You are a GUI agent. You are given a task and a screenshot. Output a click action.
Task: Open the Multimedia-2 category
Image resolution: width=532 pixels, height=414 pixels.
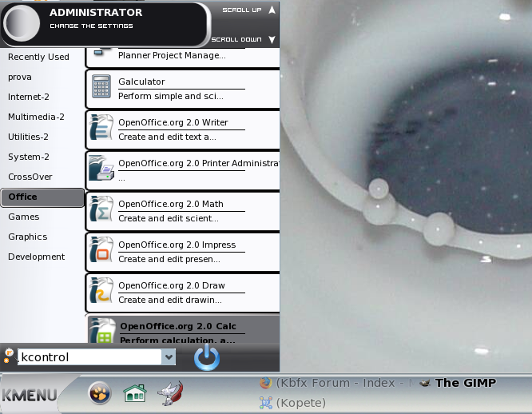pyautogui.click(x=36, y=117)
